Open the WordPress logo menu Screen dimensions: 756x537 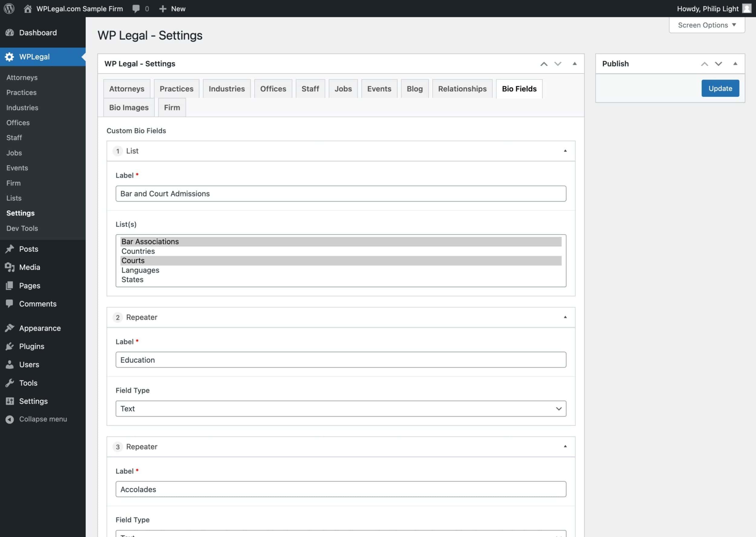(9, 8)
